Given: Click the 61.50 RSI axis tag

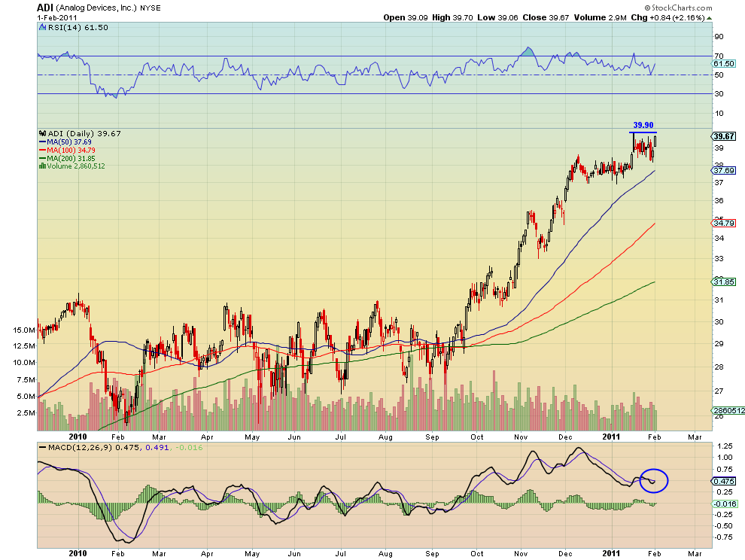Looking at the screenshot, I should coord(724,64).
